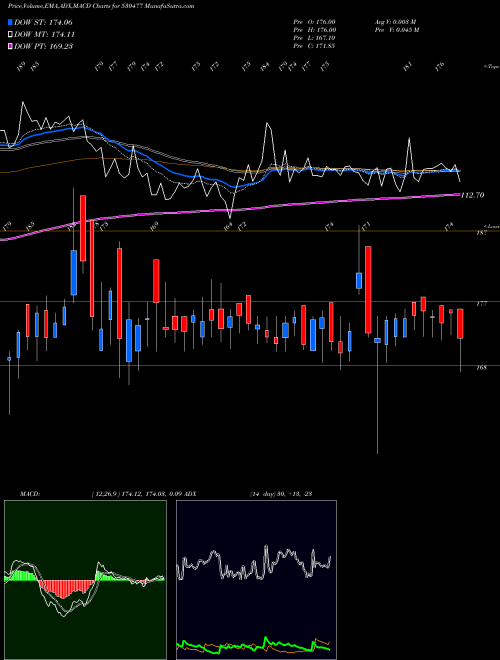500x660 pixels.
Task: Click the 'Pre O: 176.00' open value
Action: pos(314,22)
